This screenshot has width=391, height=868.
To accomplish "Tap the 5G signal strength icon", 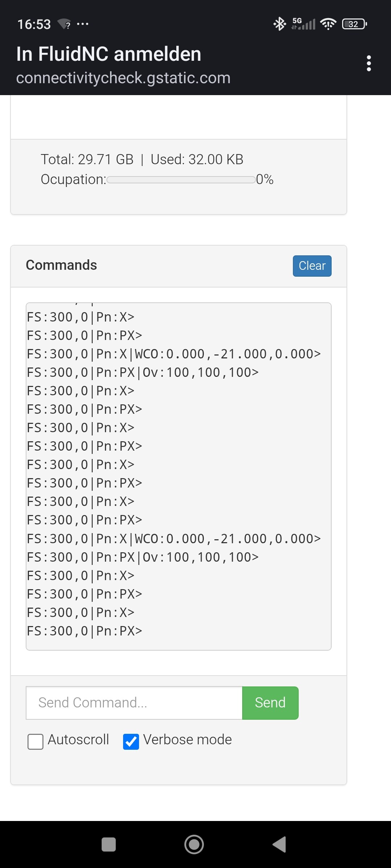I will click(x=303, y=24).
